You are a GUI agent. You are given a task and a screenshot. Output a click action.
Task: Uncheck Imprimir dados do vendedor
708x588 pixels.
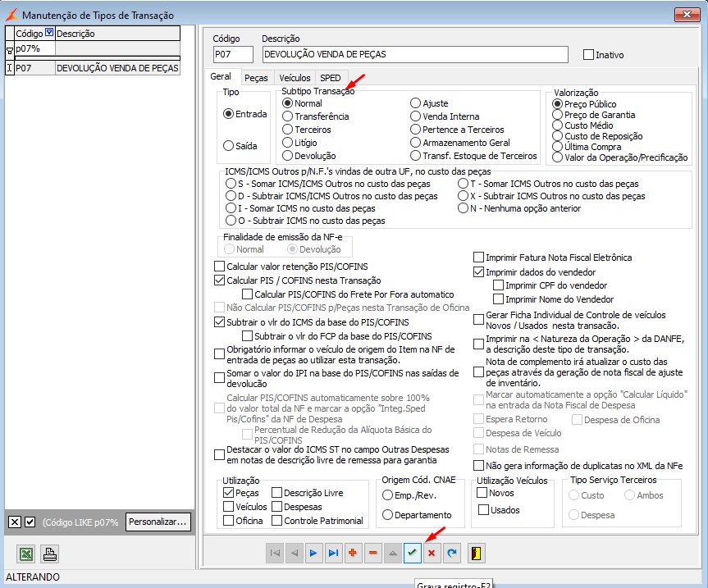pyautogui.click(x=478, y=272)
